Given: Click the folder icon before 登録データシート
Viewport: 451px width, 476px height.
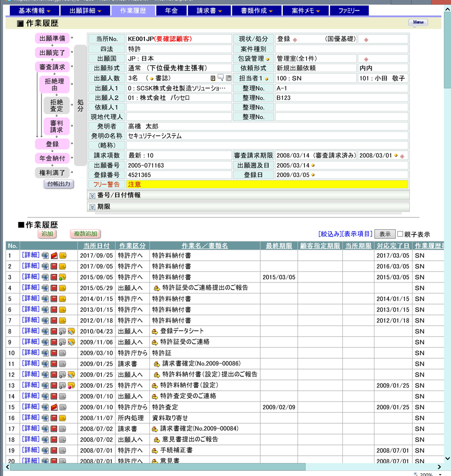Looking at the screenshot, I should 155,332.
